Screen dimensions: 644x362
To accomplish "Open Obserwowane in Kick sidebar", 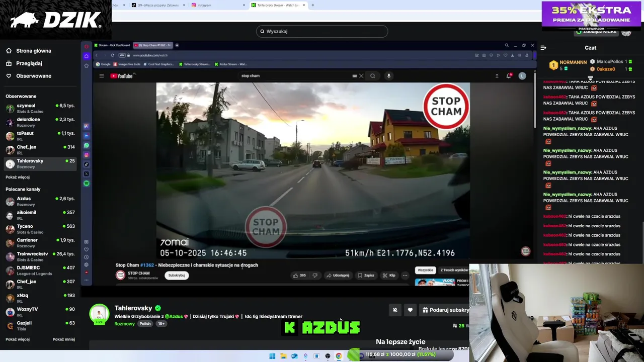I will 29,76.
